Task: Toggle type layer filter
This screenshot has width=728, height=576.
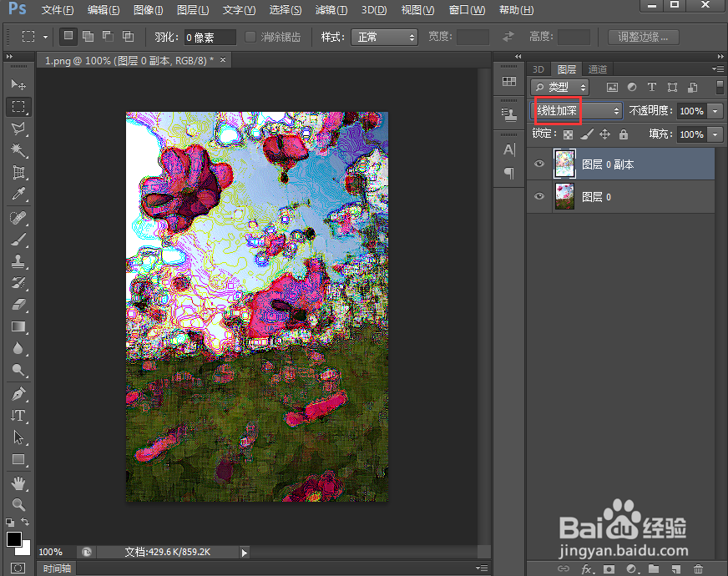Action: (x=652, y=87)
